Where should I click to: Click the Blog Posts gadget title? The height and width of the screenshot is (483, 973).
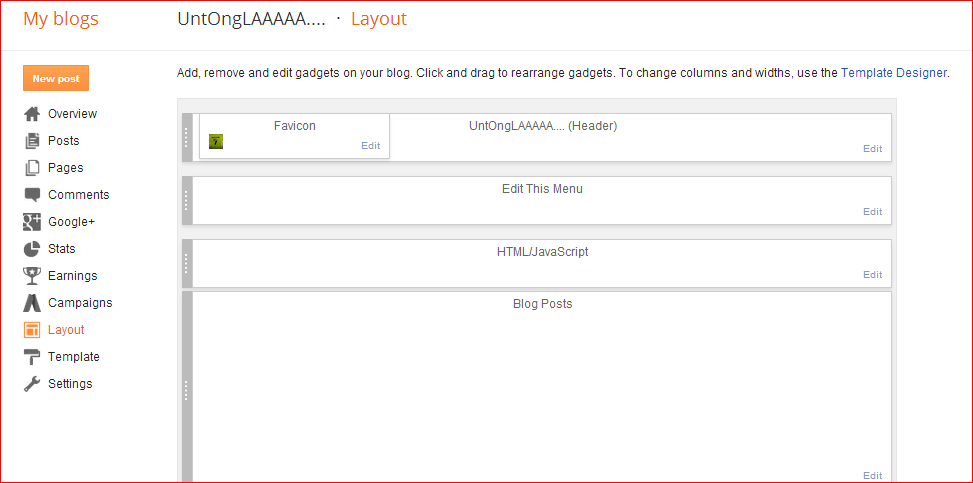point(542,304)
